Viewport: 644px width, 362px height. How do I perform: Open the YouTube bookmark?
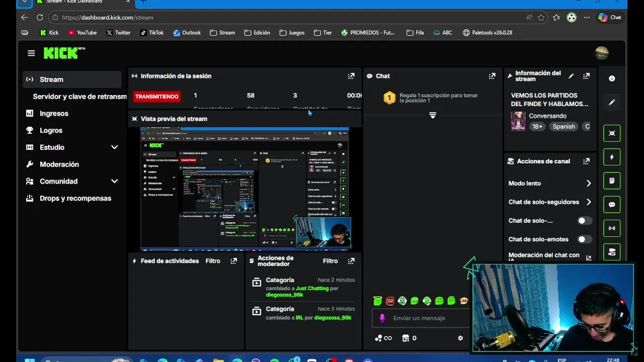pos(82,33)
